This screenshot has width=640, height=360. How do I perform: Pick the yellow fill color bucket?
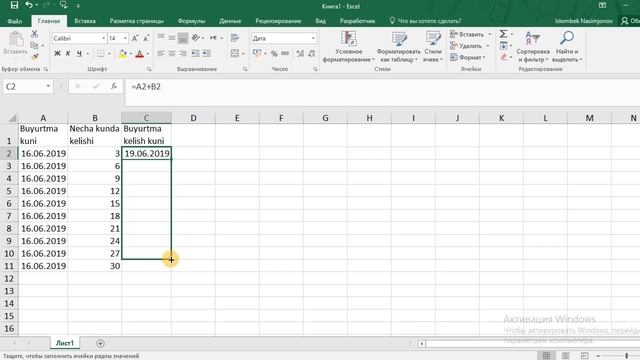pos(122,53)
